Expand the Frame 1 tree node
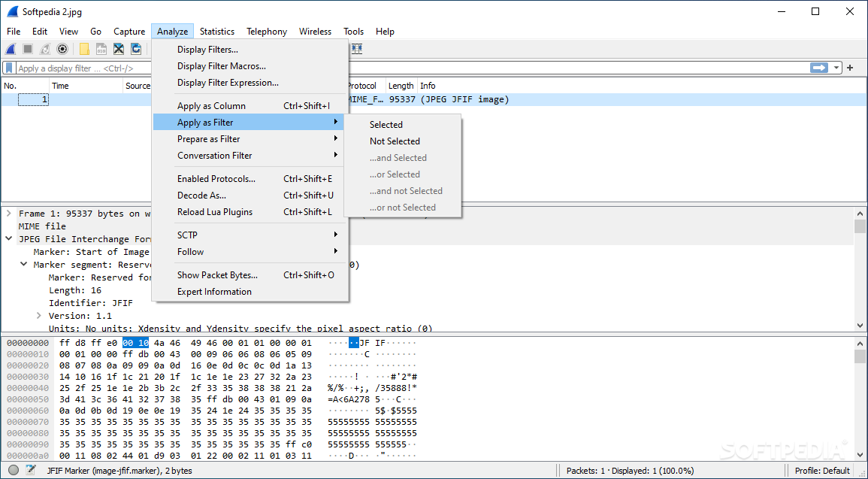Viewport: 868px width, 479px height. (9, 214)
